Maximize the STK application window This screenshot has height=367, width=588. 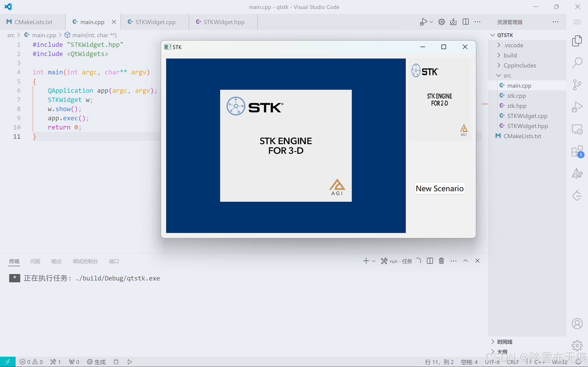pos(443,47)
